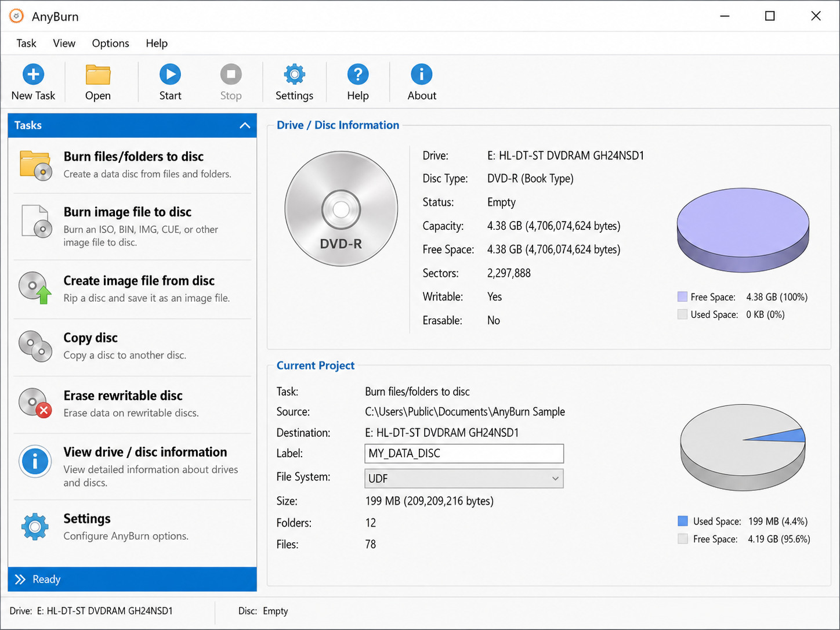This screenshot has width=840, height=630.
Task: Click the sectors value '2,297,888'
Action: point(509,273)
